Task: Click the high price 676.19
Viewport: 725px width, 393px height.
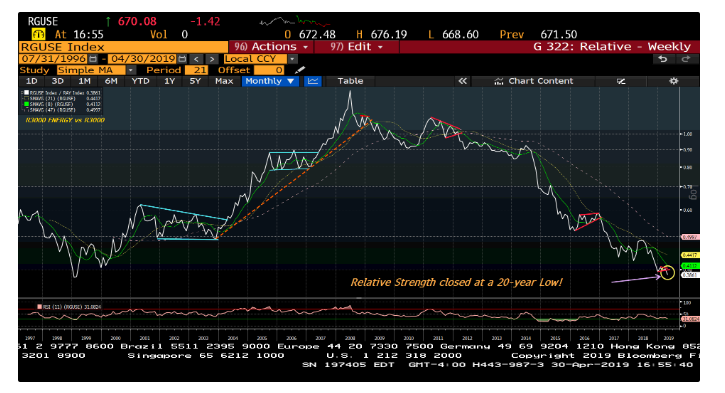Action: click(x=388, y=34)
